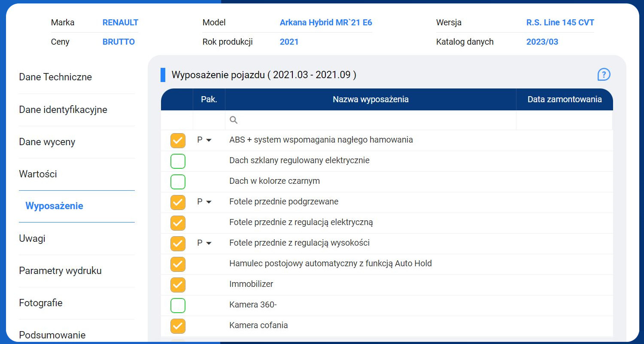The width and height of the screenshot is (644, 344).
Task: Open the Dane Techniczne section
Action: coord(55,77)
